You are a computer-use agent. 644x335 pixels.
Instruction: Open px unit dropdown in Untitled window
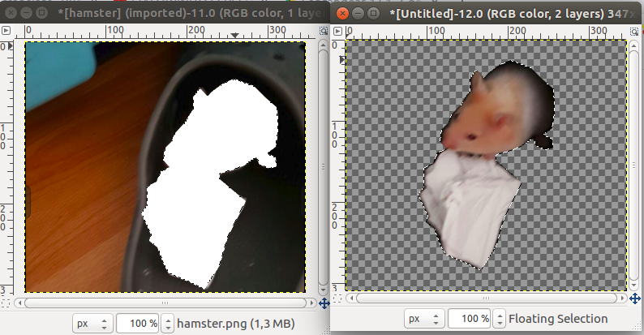pos(424,319)
